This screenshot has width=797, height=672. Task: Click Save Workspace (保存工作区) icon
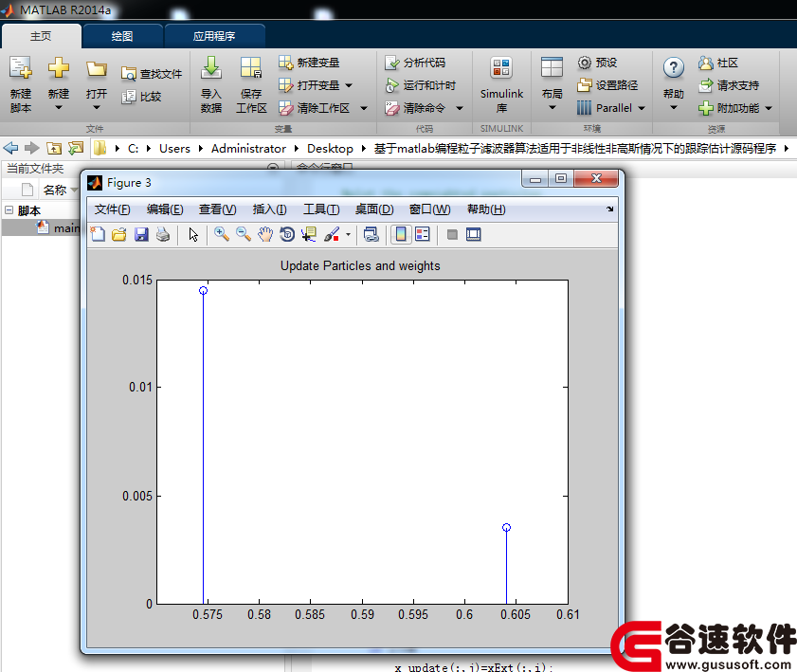(x=251, y=84)
